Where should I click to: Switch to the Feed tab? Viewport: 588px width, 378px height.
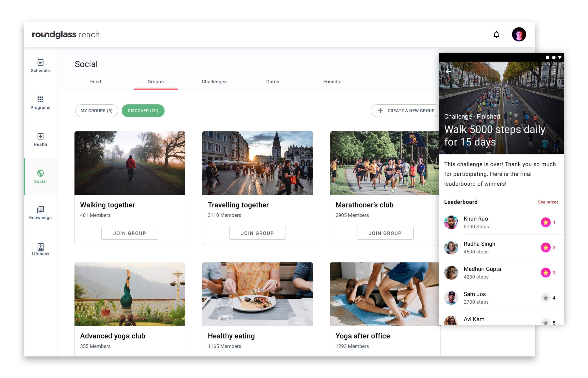coord(95,82)
